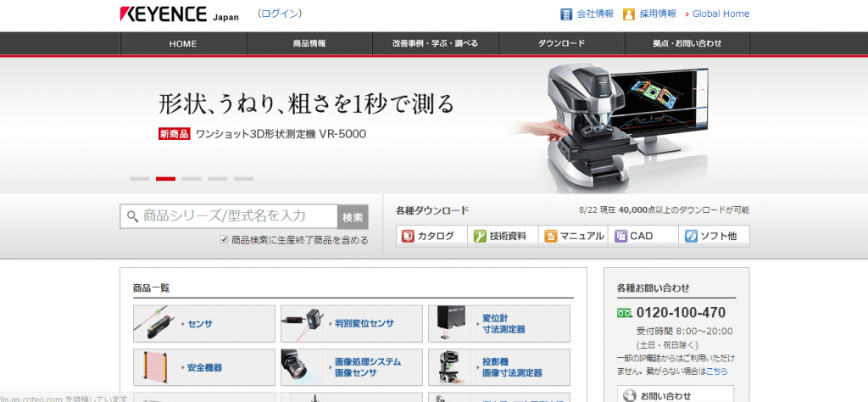Open the 安全機器 category link
The width and height of the screenshot is (868, 402).
[204, 367]
